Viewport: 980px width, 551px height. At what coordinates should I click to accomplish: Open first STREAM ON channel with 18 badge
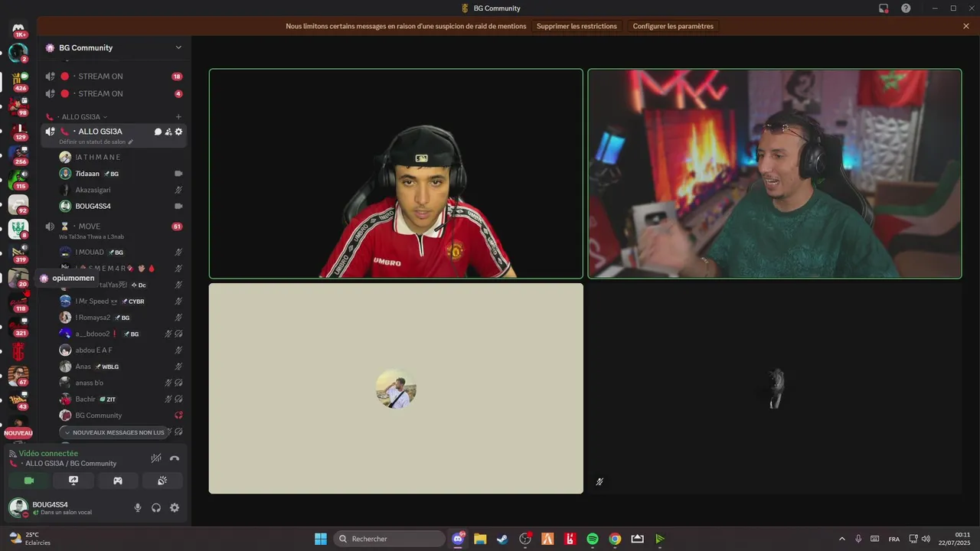coord(114,77)
